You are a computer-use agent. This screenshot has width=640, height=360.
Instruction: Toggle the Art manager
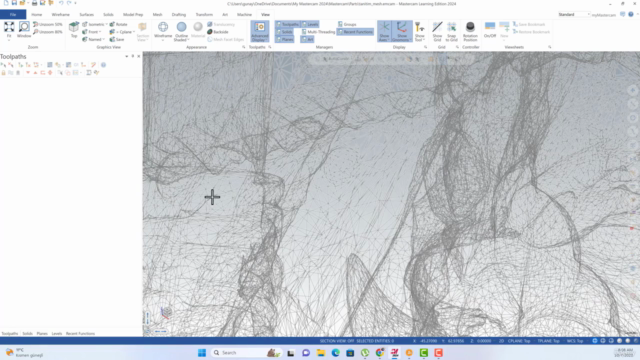(307, 40)
